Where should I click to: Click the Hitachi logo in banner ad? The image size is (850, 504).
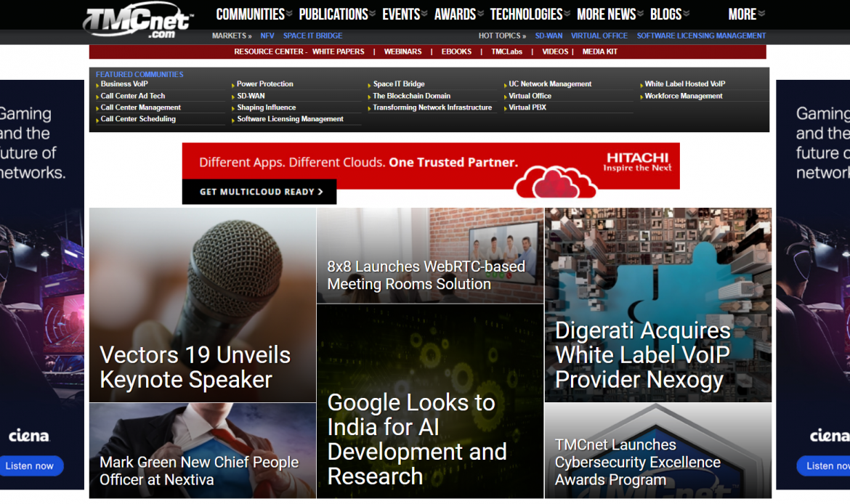tap(637, 162)
